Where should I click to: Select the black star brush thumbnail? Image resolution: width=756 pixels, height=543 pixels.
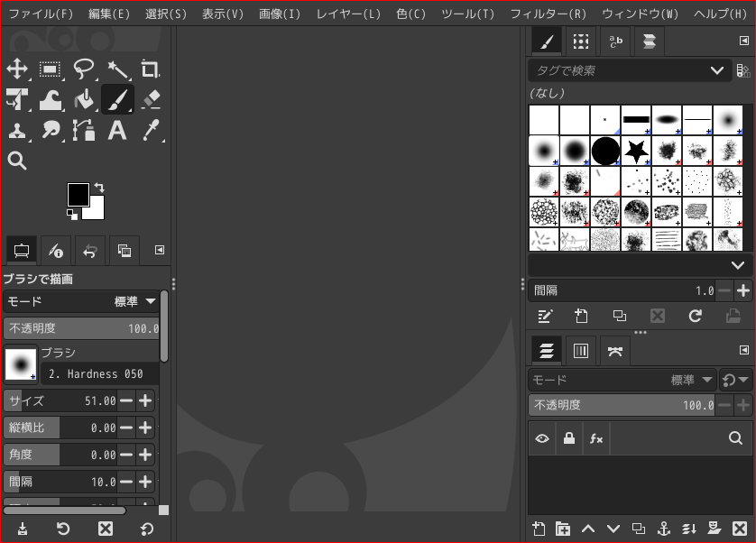coord(636,151)
